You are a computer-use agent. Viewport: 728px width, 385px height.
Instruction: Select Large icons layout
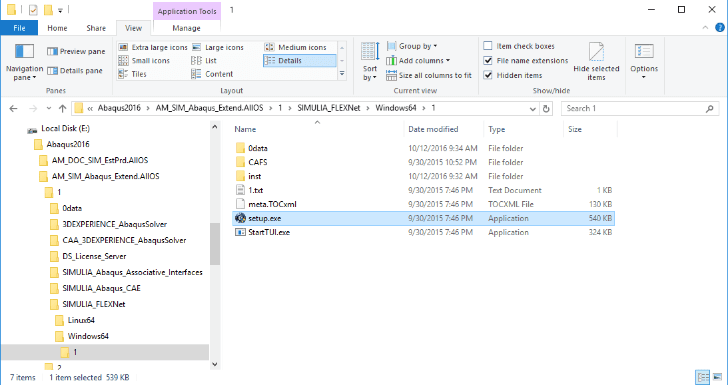218,47
